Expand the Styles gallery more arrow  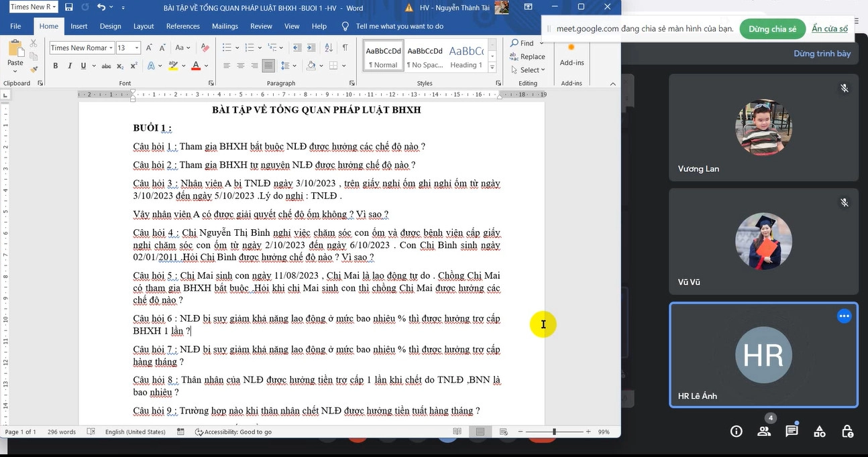(x=492, y=68)
